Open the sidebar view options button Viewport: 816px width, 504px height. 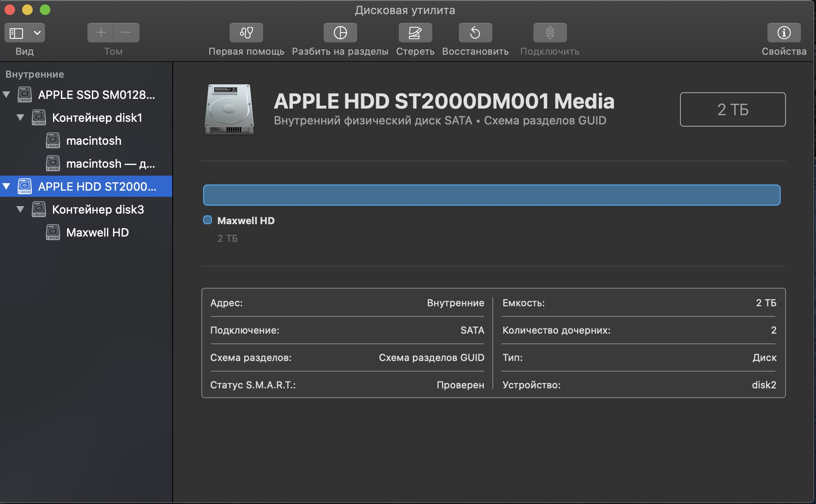coord(25,33)
